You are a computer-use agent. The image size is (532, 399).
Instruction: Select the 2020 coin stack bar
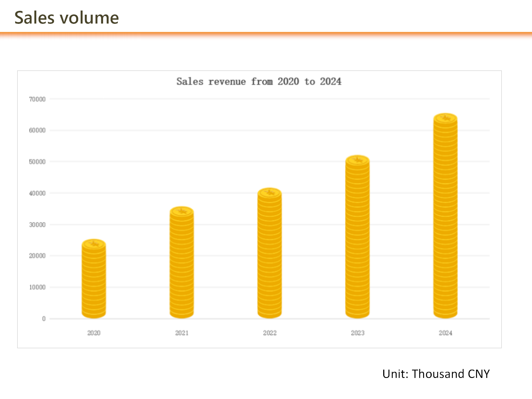[94, 279]
